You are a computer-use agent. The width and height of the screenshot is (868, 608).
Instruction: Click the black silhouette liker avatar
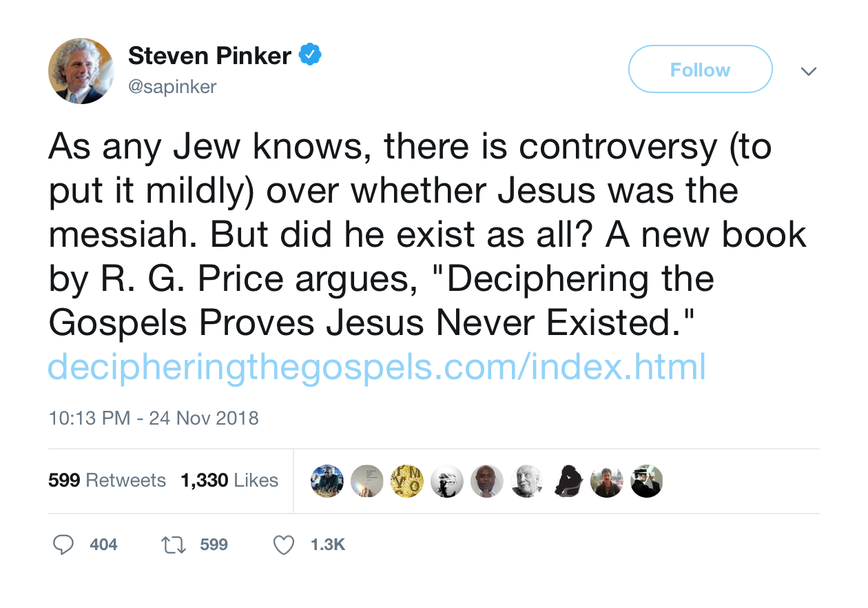(567, 480)
